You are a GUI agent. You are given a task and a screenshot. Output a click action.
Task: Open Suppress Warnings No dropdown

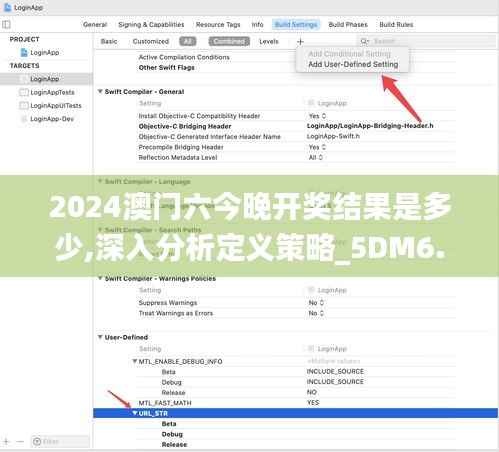(316, 303)
